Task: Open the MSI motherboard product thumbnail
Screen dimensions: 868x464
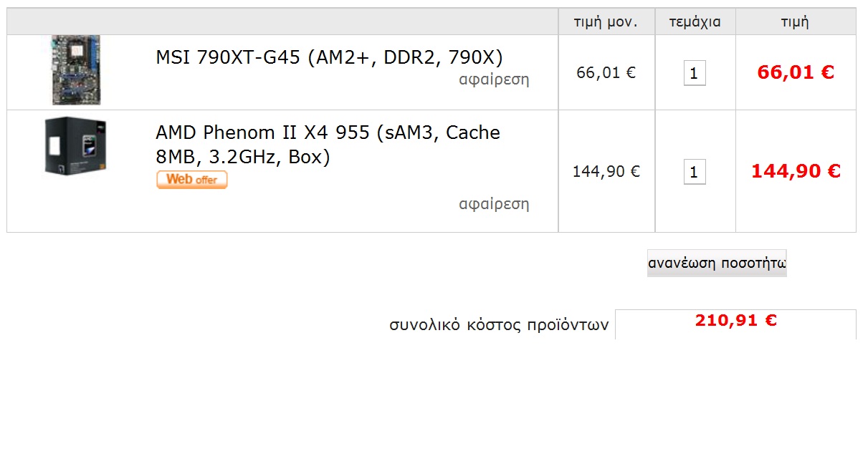Action: coord(77,70)
